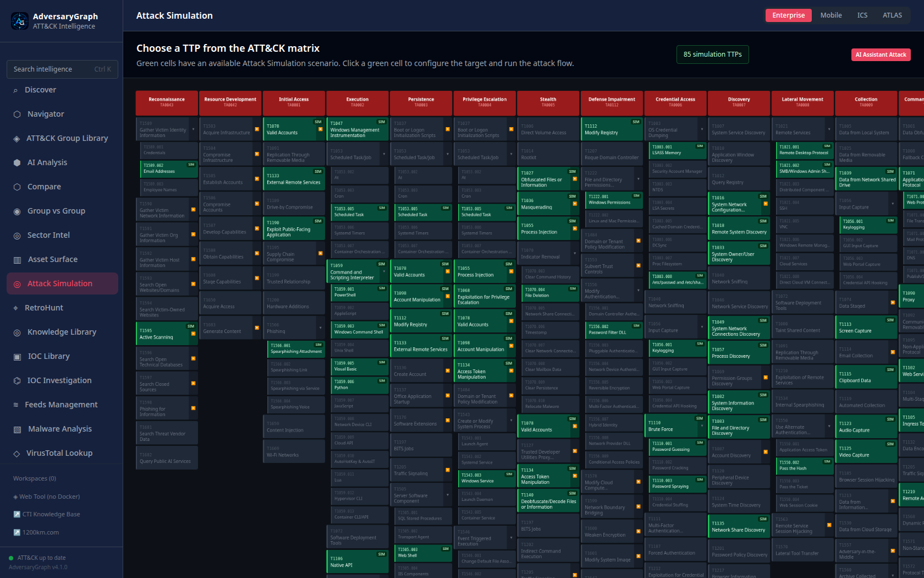Image resolution: width=924 pixels, height=578 pixels.
Task: Open the RetroHunt crosshair icon
Action: (15, 308)
